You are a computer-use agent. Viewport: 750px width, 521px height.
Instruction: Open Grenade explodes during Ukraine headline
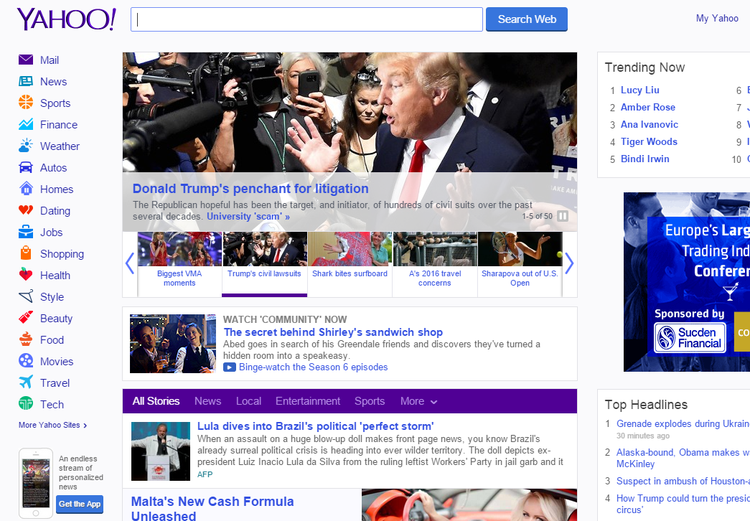[x=683, y=424]
